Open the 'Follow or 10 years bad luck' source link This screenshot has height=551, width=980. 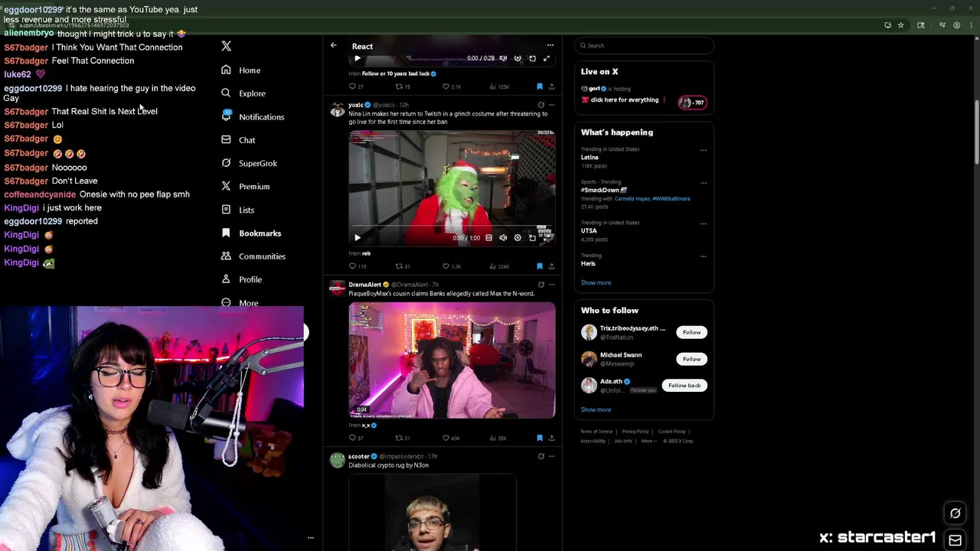tap(398, 73)
